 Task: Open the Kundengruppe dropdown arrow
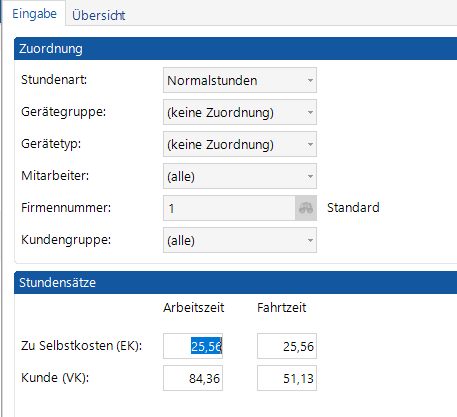(x=310, y=240)
